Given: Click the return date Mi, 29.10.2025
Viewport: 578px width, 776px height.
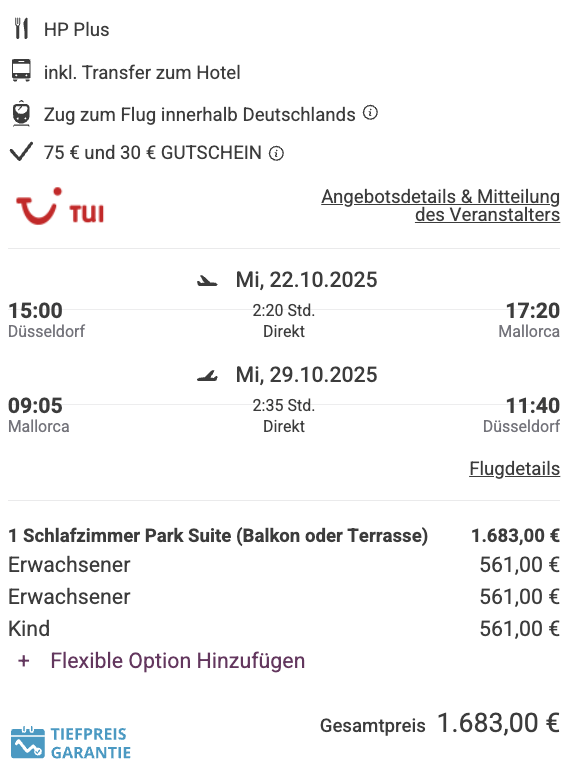Looking at the screenshot, I should click(306, 375).
